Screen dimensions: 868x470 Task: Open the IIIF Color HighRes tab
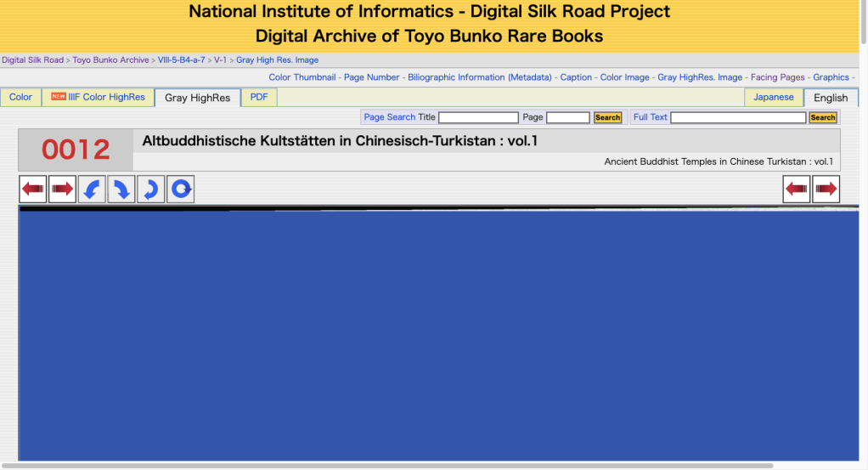pyautogui.click(x=98, y=97)
